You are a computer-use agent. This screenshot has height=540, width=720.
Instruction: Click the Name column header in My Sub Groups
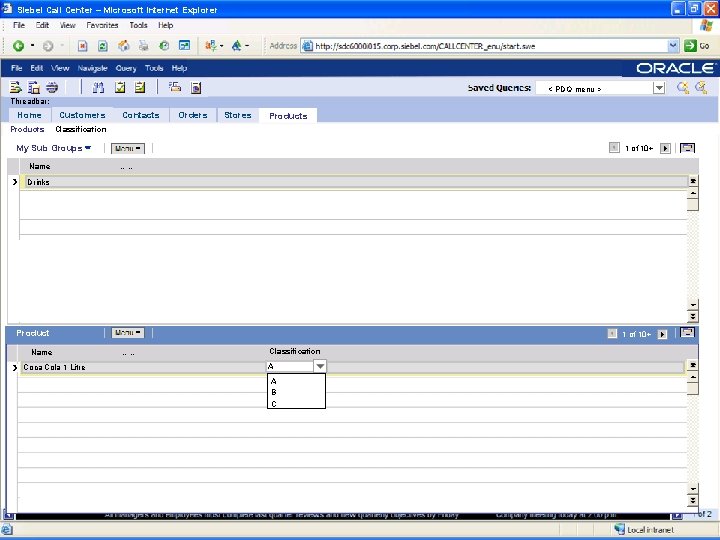pyautogui.click(x=39, y=166)
